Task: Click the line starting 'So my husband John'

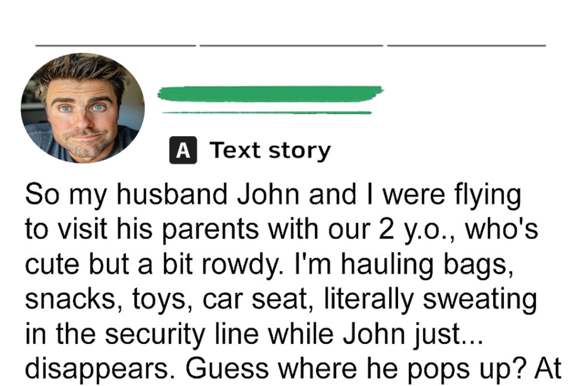Action: [x=273, y=195]
